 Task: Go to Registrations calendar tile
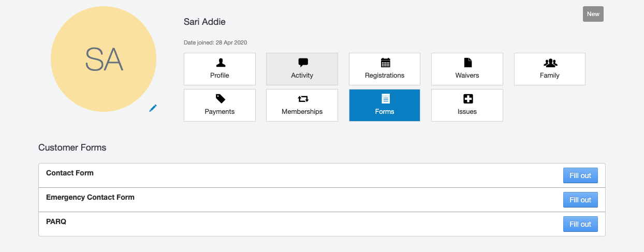(x=385, y=69)
